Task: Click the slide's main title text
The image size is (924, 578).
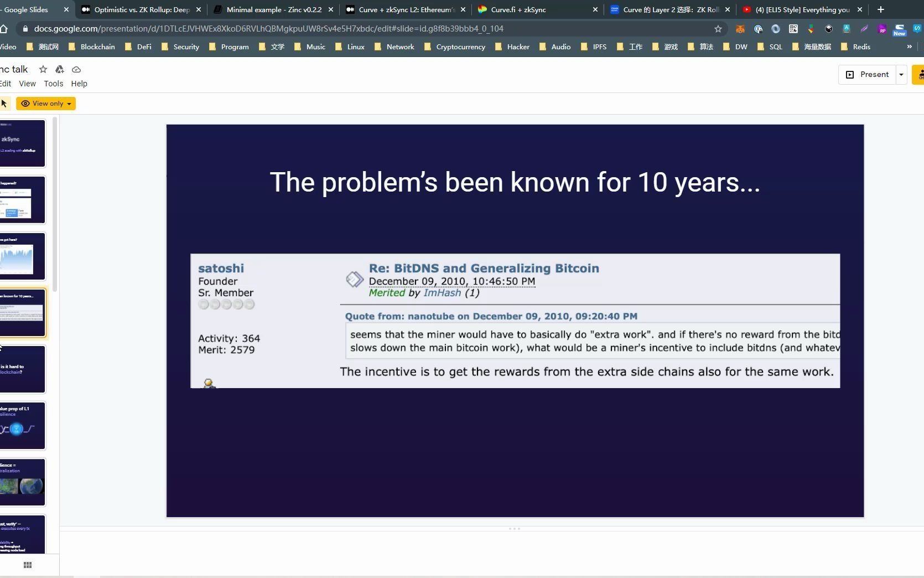Action: pos(515,182)
